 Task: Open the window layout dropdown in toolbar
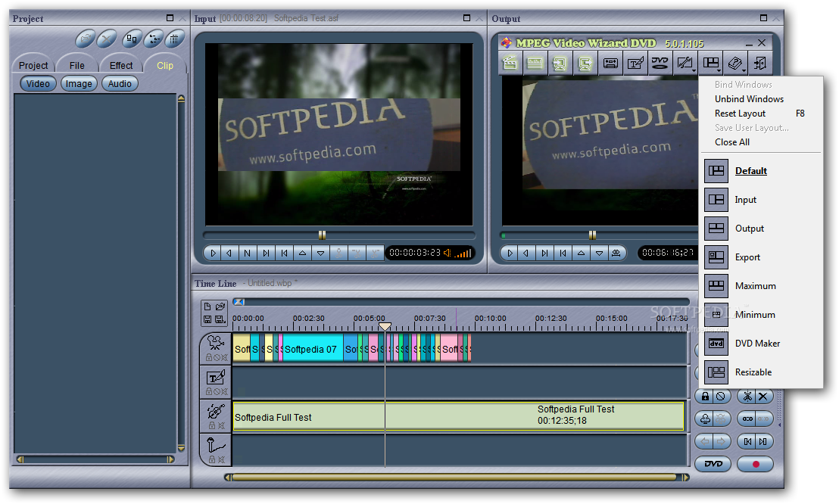point(711,64)
